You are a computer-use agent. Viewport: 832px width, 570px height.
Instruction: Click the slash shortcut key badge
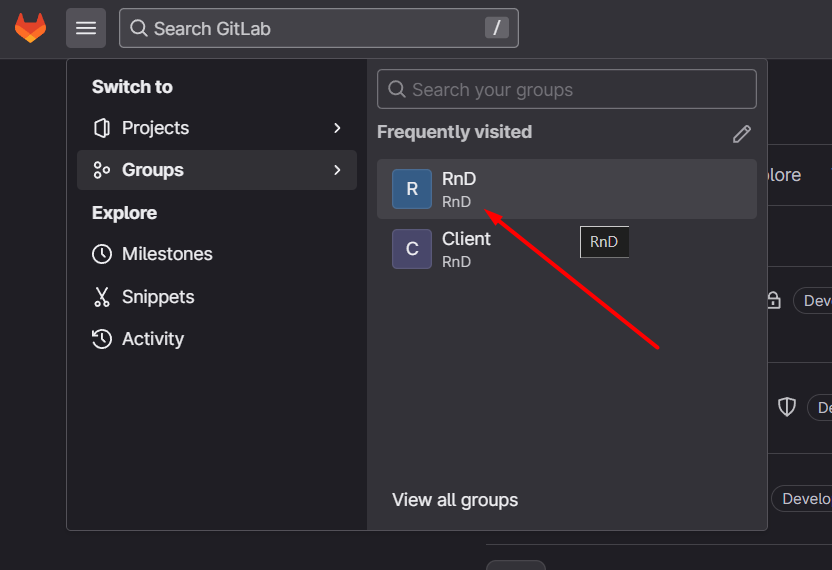(x=497, y=28)
